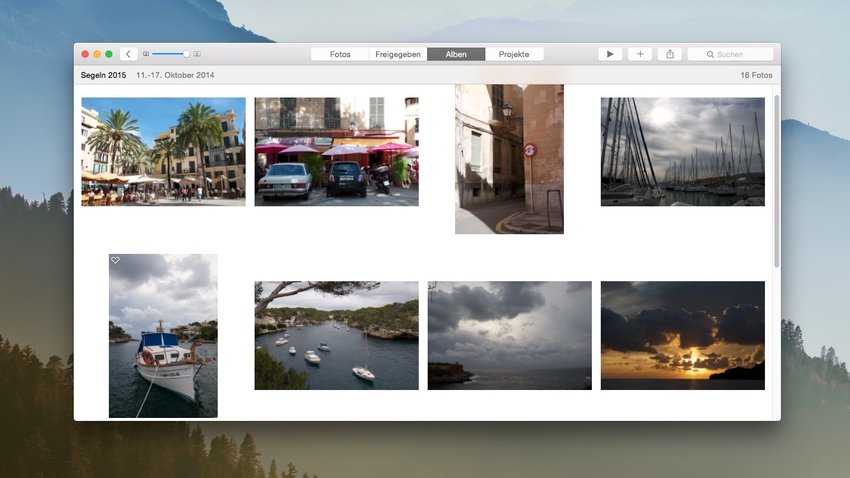Click the vertical scrollbar
The image size is (850, 478).
[x=777, y=181]
